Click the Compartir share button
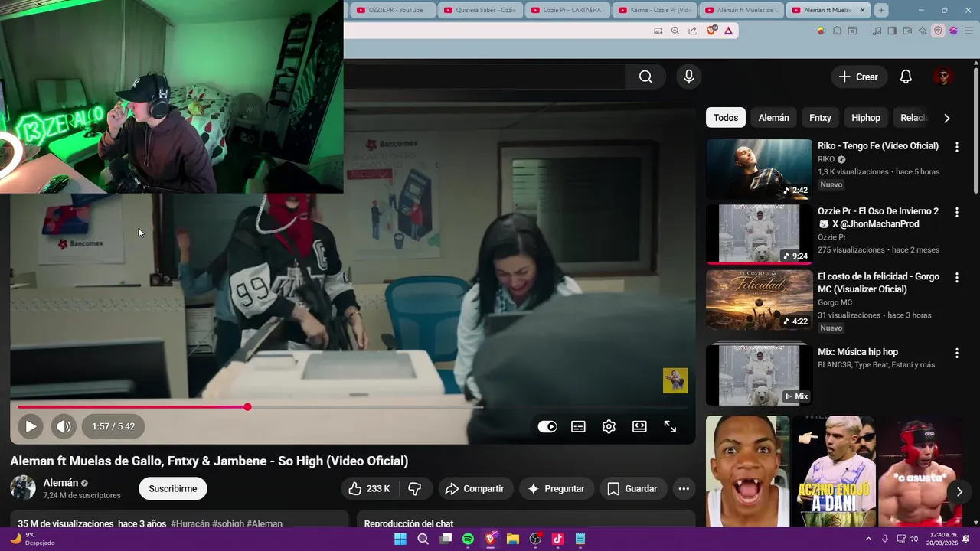This screenshot has height=551, width=980. pyautogui.click(x=475, y=488)
